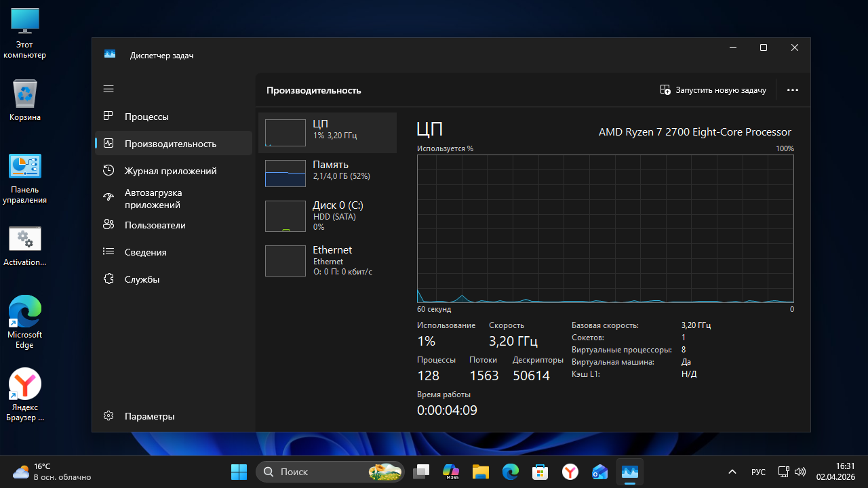The image size is (868, 488).
Task: Select Журнал приложений in sidebar
Action: tap(170, 171)
